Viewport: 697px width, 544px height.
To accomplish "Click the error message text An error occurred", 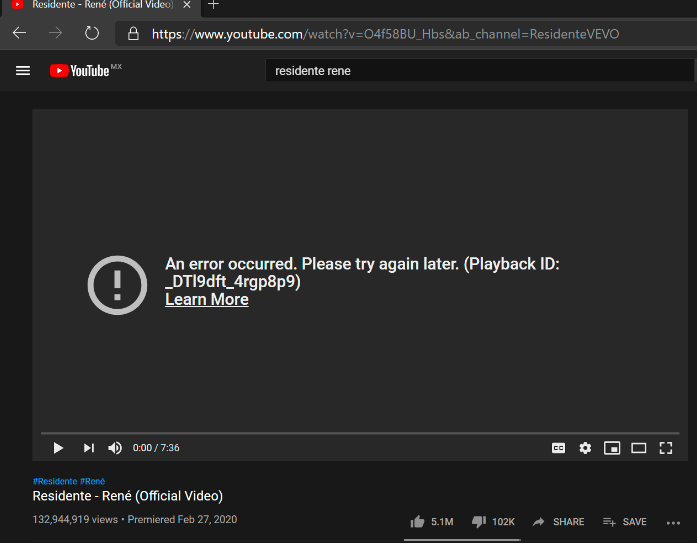I will point(231,264).
